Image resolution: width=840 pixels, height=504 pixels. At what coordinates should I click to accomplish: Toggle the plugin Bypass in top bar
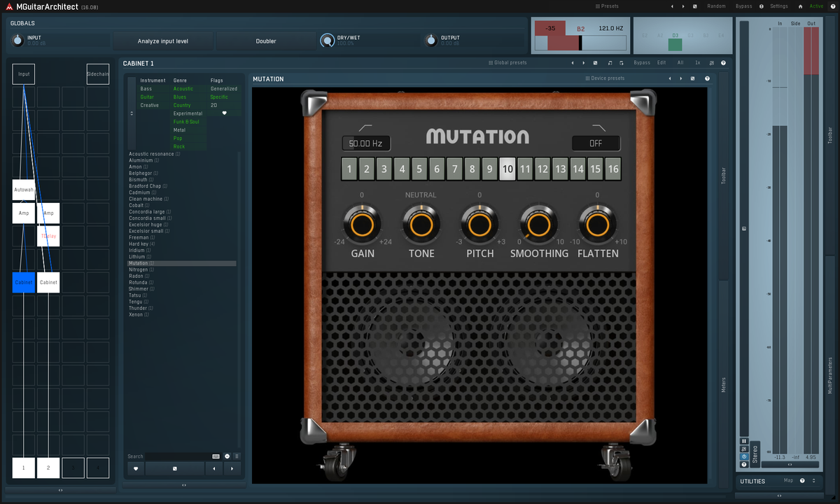pyautogui.click(x=743, y=6)
